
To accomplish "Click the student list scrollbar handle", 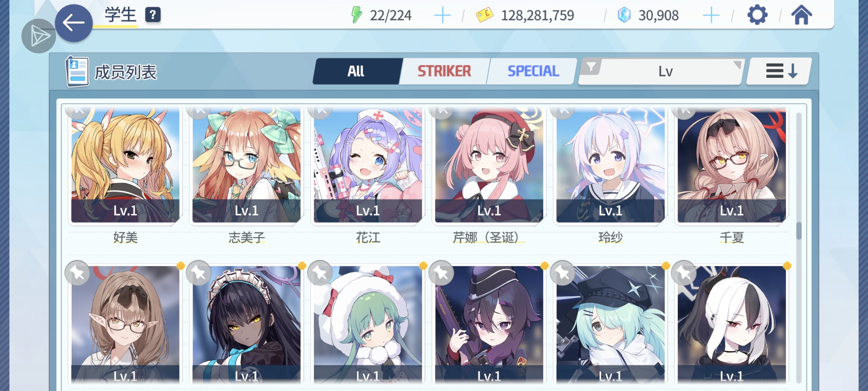I will point(799,231).
